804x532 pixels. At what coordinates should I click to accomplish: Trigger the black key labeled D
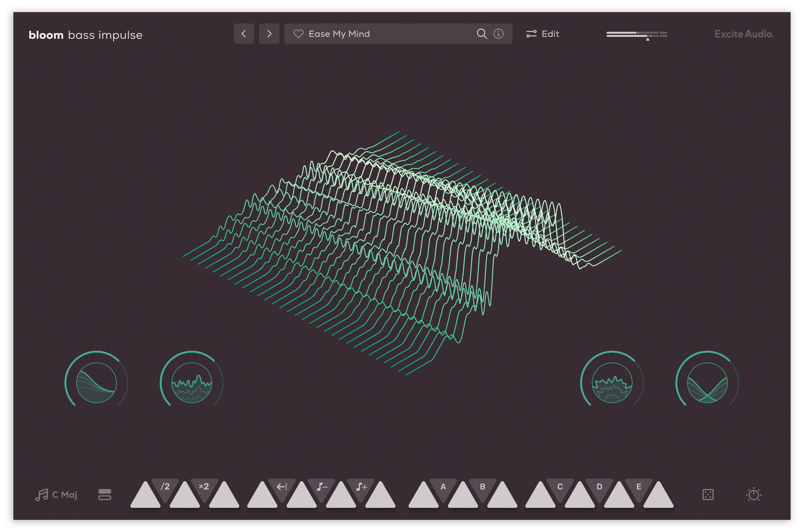[599, 488]
